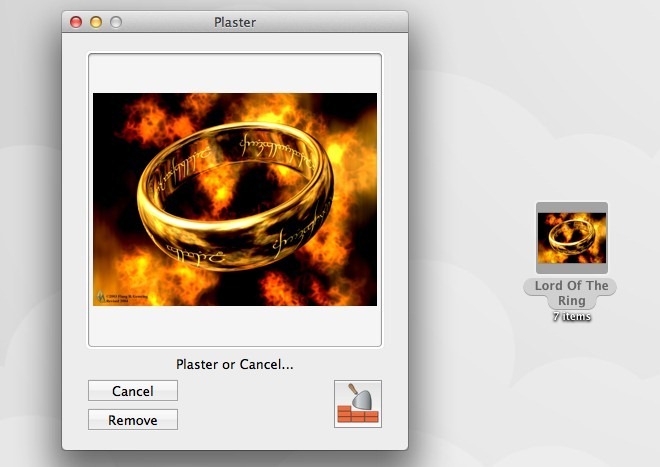
Task: Click the Remove button
Action: (133, 420)
